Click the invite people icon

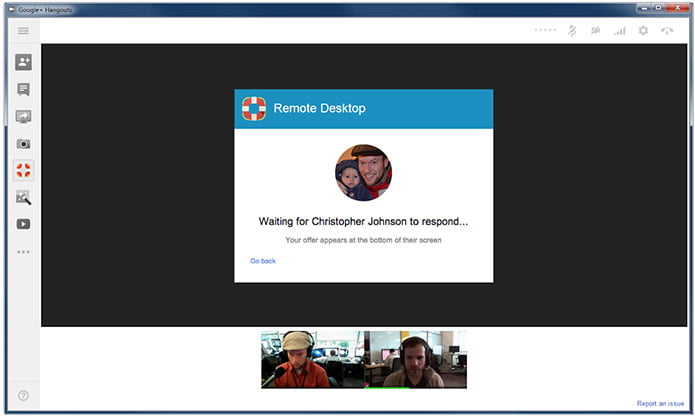pyautogui.click(x=23, y=62)
